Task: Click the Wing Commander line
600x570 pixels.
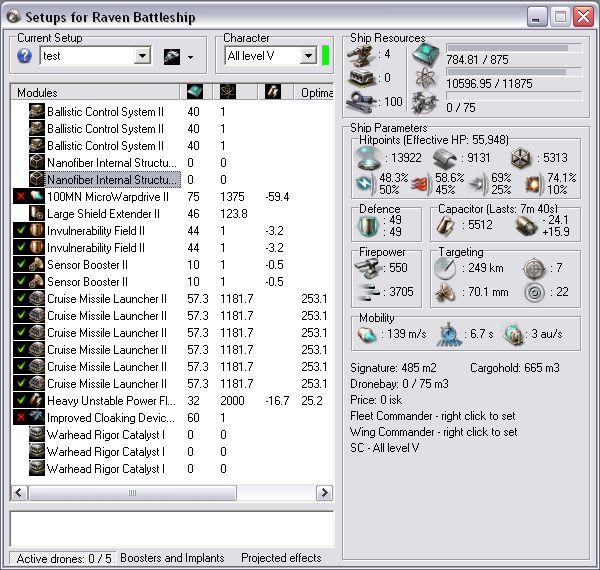Action: pyautogui.click(x=433, y=432)
